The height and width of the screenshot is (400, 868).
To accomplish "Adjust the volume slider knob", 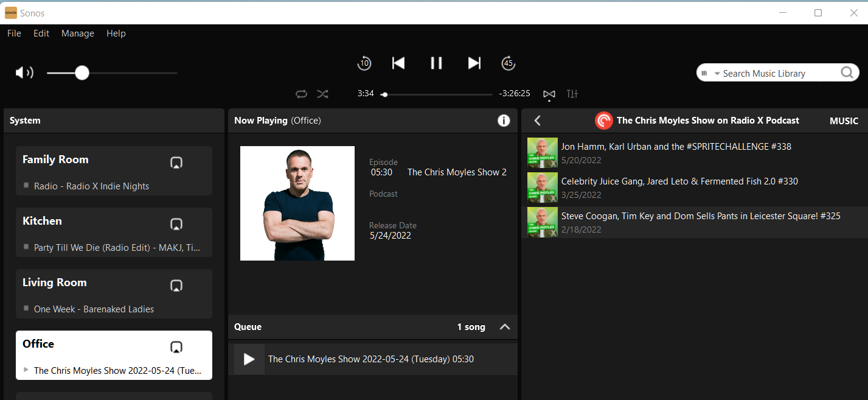I will [82, 73].
